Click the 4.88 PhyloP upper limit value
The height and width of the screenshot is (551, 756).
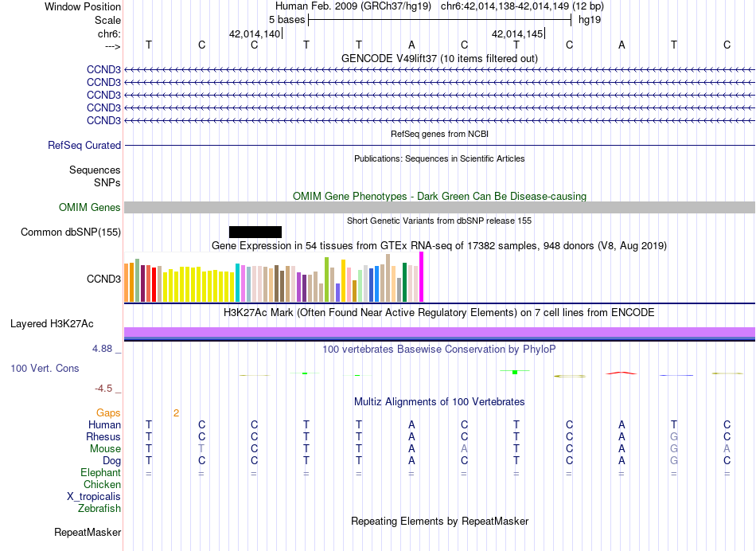(102, 348)
